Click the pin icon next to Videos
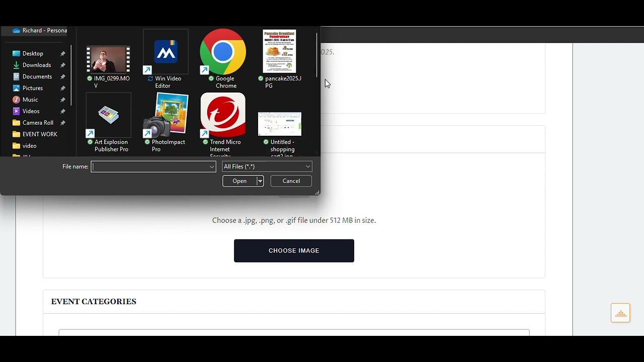Screen dimensions: 644x362 63,112
